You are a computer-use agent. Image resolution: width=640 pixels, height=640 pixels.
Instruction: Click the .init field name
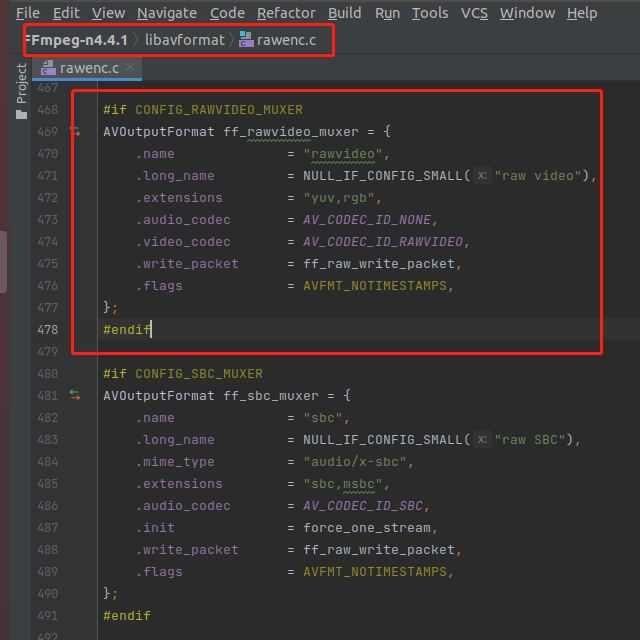click(155, 528)
